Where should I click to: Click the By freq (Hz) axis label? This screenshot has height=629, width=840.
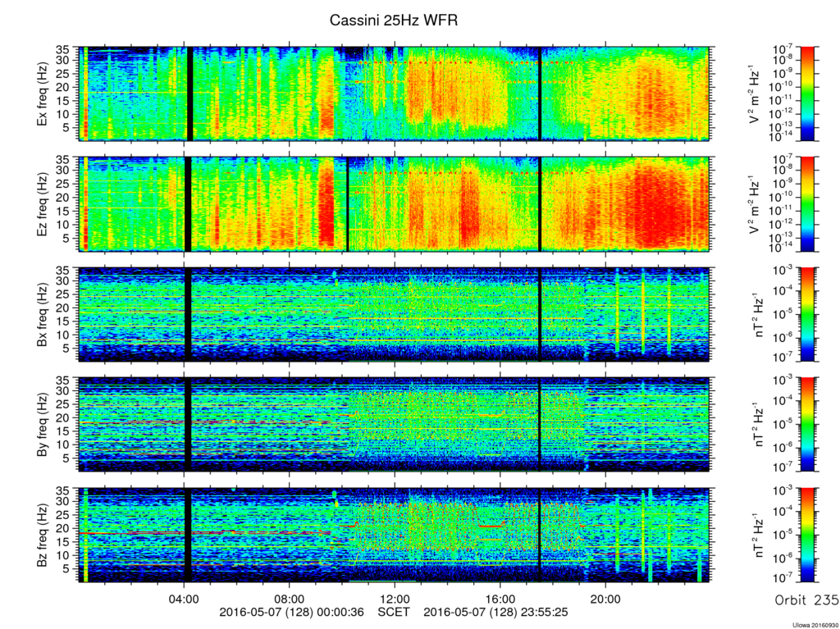43,425
